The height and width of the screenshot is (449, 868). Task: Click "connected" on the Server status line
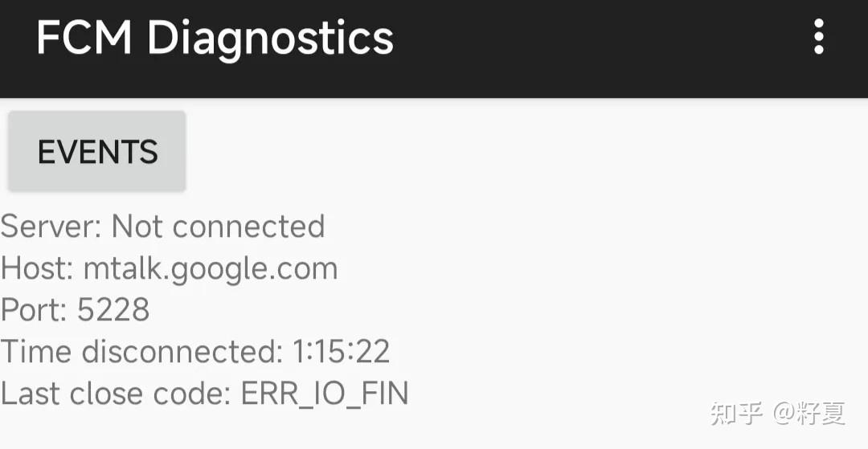click(248, 227)
